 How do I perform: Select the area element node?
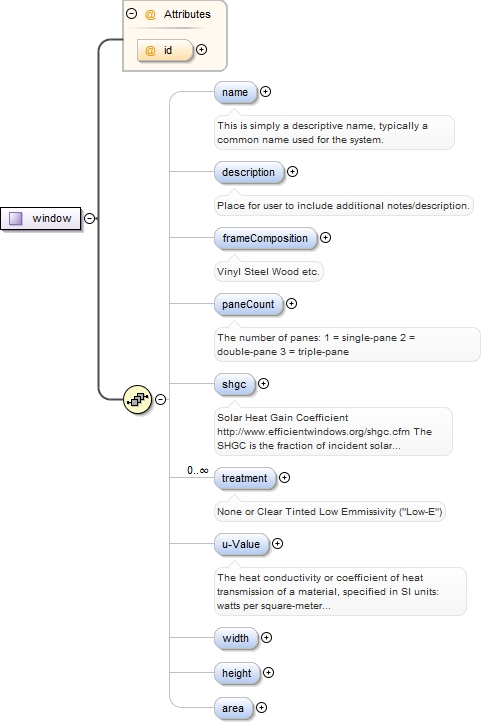[233, 708]
